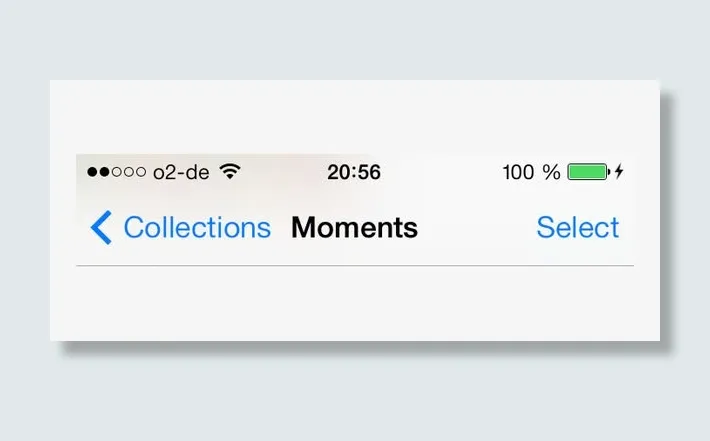710x441 pixels.
Task: Click the percent sign beside battery
Action: pyautogui.click(x=552, y=173)
